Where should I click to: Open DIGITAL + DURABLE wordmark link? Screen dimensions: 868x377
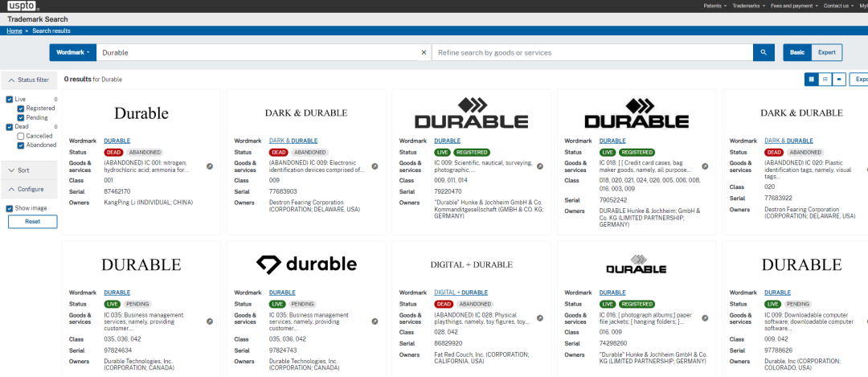(461, 293)
